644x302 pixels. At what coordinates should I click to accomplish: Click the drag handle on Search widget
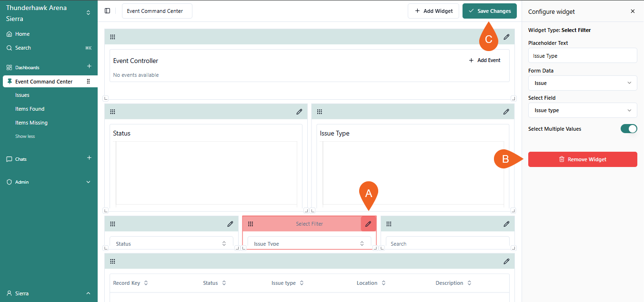click(389, 224)
